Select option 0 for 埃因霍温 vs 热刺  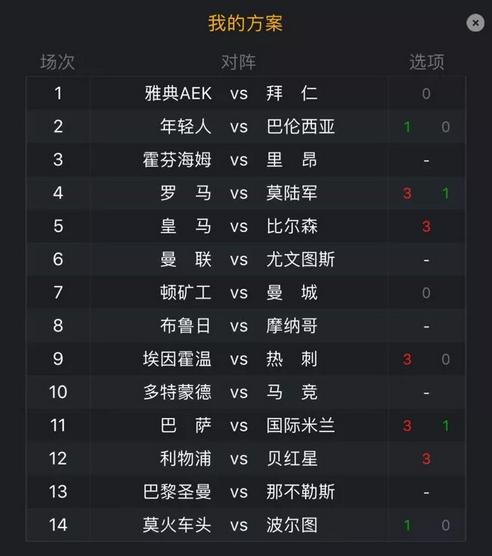click(x=445, y=359)
